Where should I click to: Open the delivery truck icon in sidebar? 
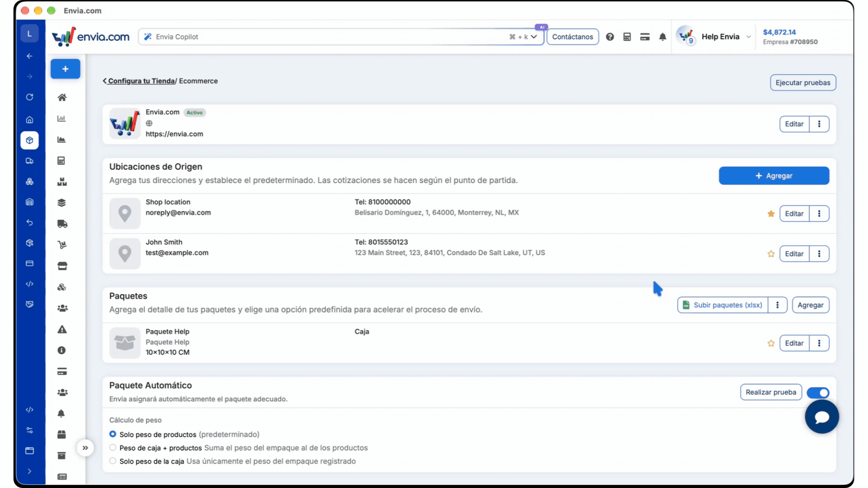coord(62,224)
